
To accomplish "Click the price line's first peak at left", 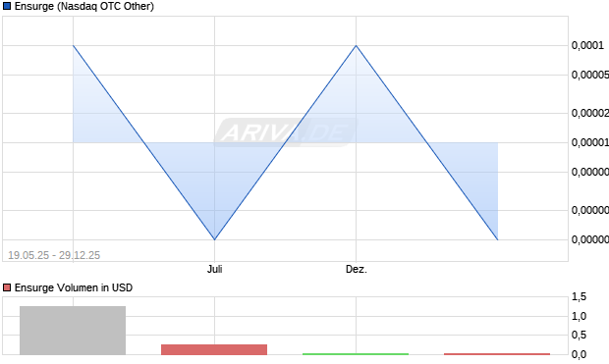I will click(x=74, y=46).
